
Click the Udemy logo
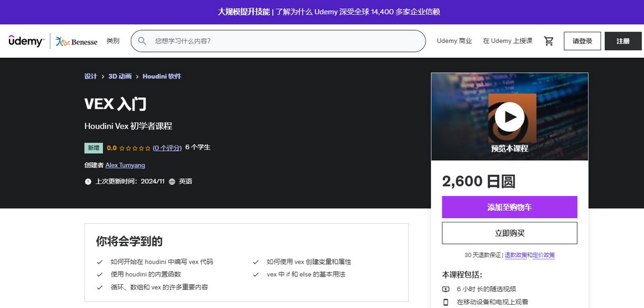(26, 41)
